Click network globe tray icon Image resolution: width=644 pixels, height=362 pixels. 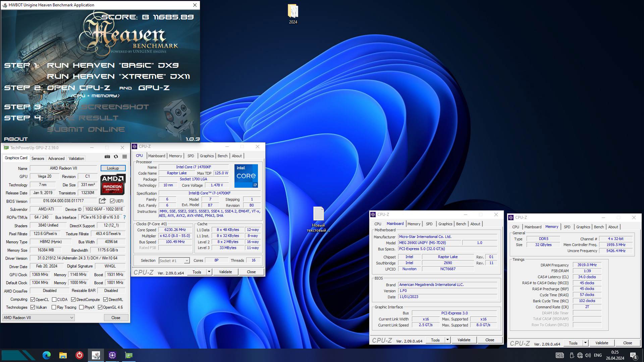click(580, 355)
